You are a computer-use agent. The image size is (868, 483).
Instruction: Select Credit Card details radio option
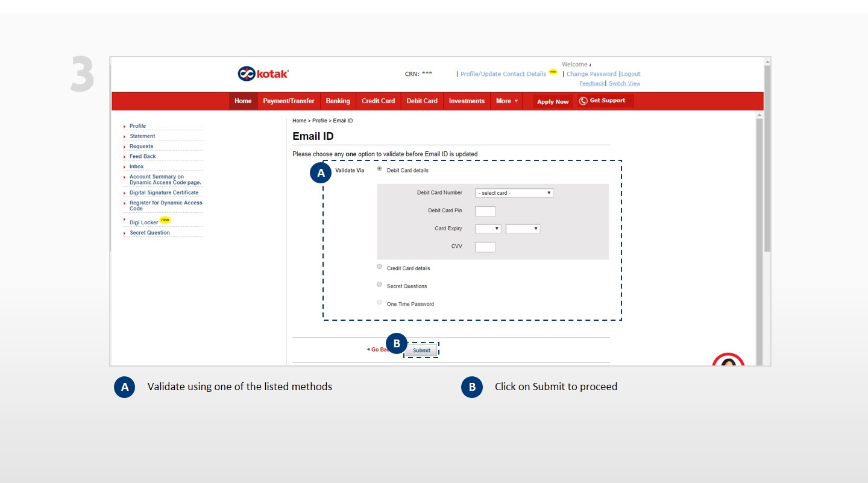[x=379, y=267]
